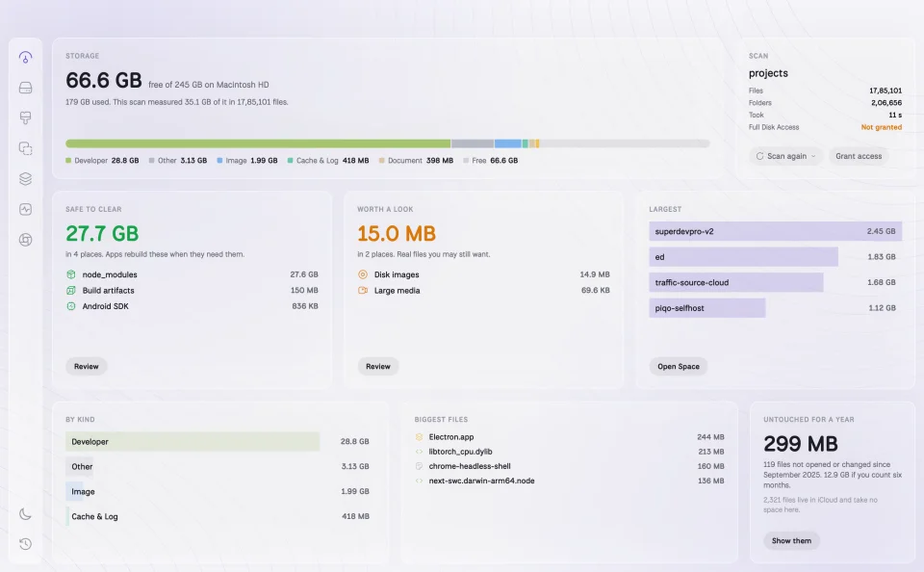924x572 pixels.
Task: Click the blue Image segment of storage bar
Action: pyautogui.click(x=508, y=143)
